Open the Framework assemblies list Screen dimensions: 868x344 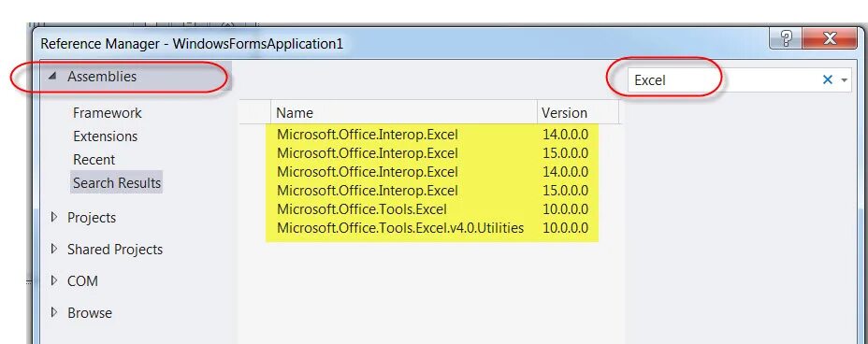coord(107,113)
